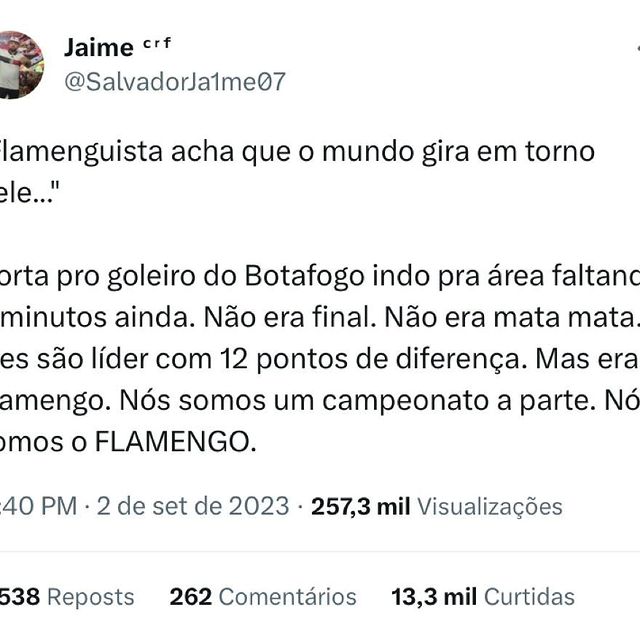This screenshot has height=640, width=640.
Task: Open the more options icon at the tweet's top-right edge
Action: 637,47
